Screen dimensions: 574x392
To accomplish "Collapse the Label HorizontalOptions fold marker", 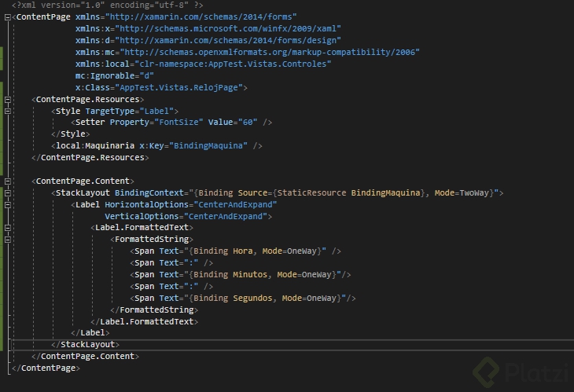I will pyautogui.click(x=8, y=205).
